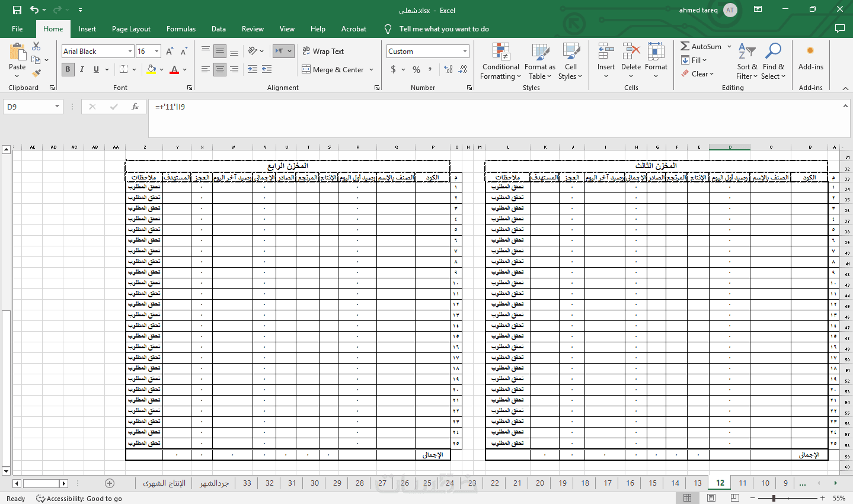Viewport: 853px width, 504px height.
Task: Switch to Page Layout view
Action: pos(711,498)
